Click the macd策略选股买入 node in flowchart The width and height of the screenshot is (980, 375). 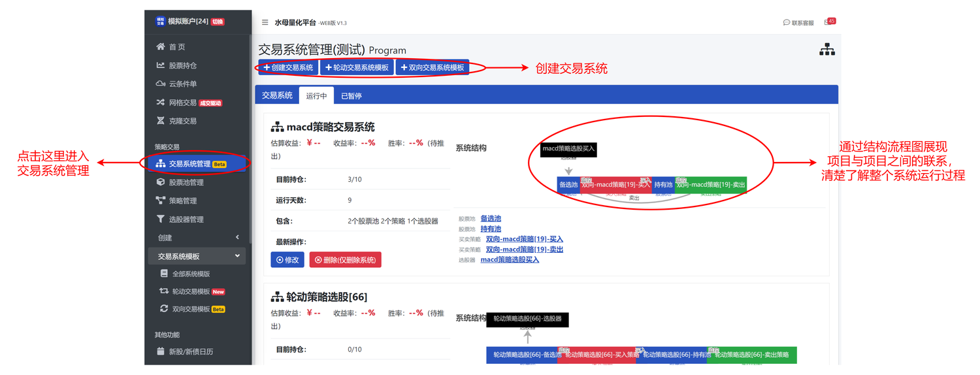click(x=568, y=149)
